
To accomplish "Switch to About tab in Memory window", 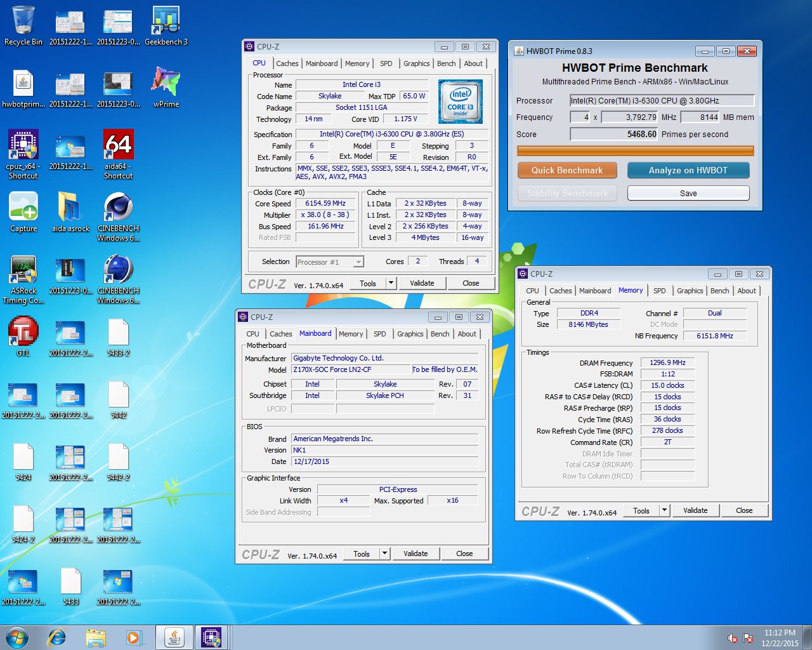I will pos(747,291).
